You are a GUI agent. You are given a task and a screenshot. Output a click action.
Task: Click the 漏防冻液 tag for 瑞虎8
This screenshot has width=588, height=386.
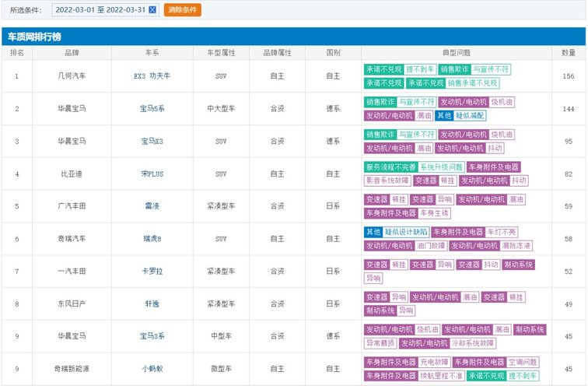[x=516, y=246]
